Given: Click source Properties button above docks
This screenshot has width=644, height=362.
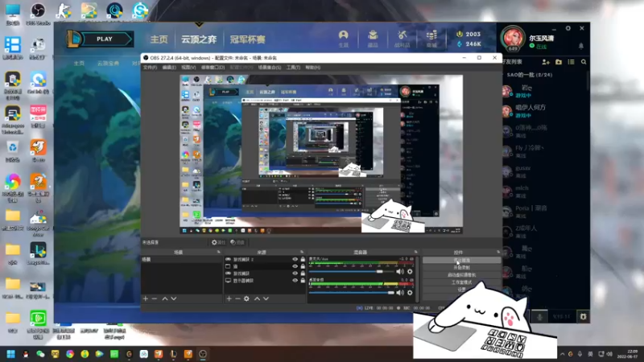Looking at the screenshot, I should coord(218,243).
